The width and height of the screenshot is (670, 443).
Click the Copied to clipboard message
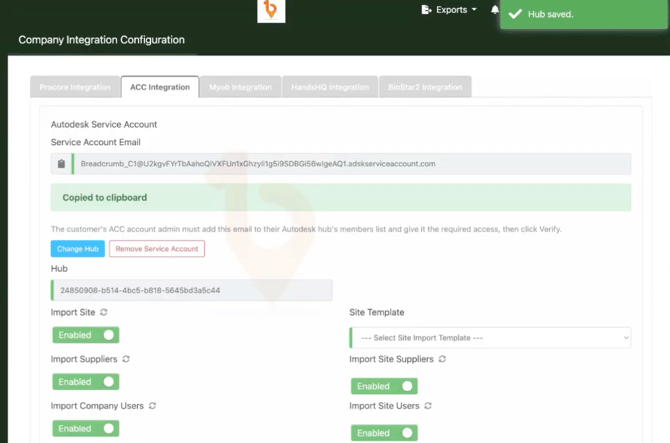pos(341,197)
